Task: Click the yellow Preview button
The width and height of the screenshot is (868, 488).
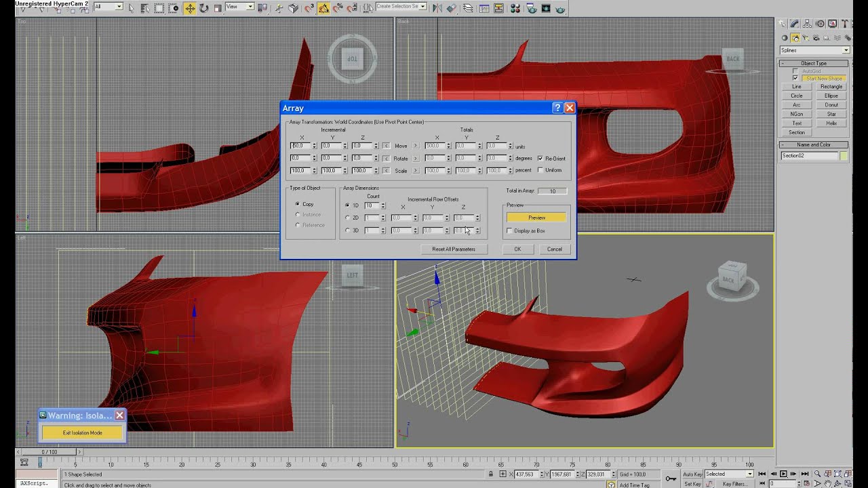Action: tap(536, 218)
